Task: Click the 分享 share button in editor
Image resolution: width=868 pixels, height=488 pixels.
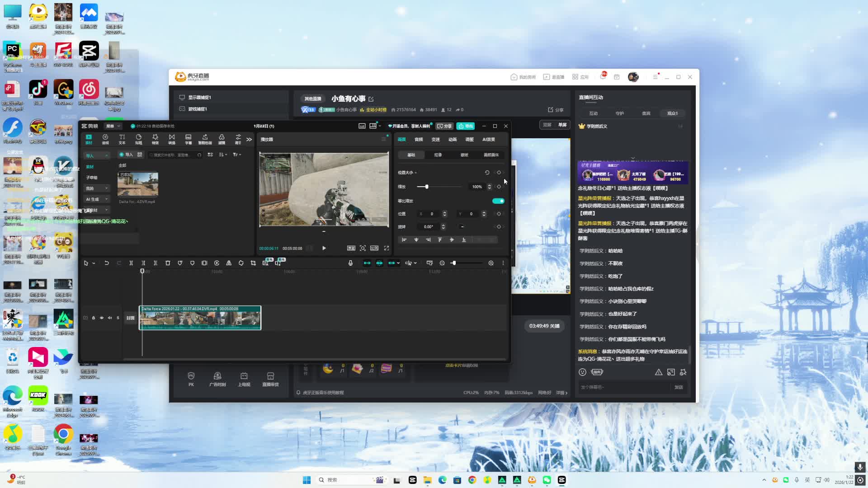Action: tap(445, 126)
